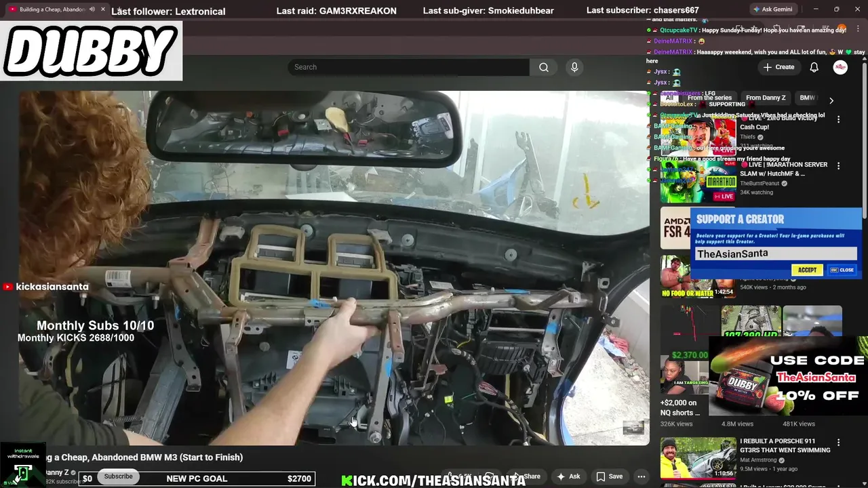Focus the YouTube Search field
This screenshot has height=488, width=868.
408,67
